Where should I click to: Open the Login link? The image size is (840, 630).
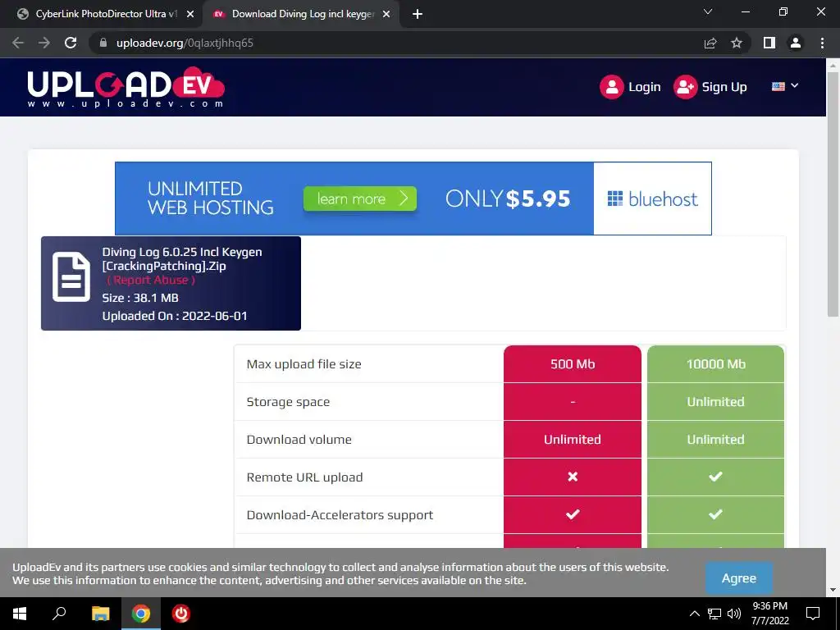[x=644, y=87]
